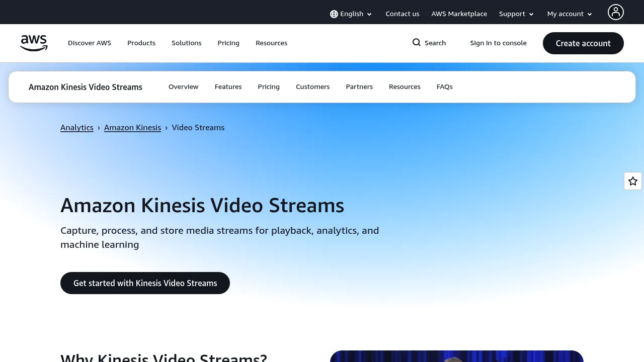The image size is (644, 362).
Task: Open the Partners tab
Action: (x=359, y=87)
